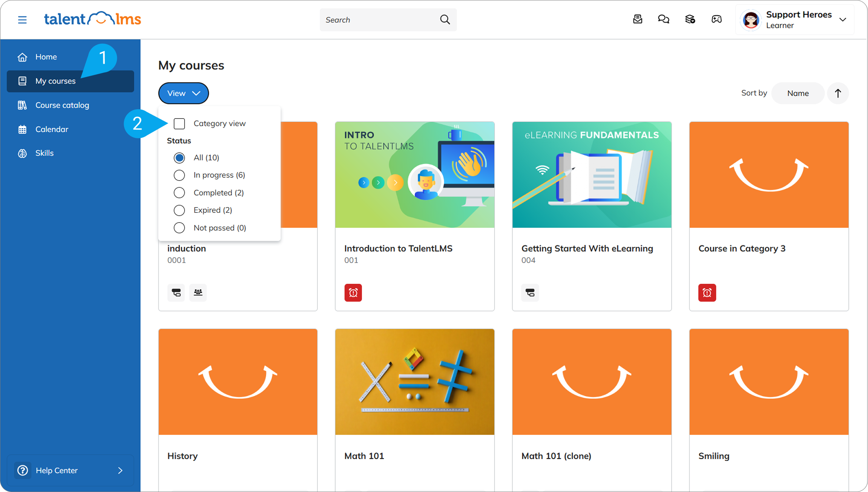Open the layers-with-check icon in the header
The width and height of the screenshot is (868, 492).
pos(690,19)
